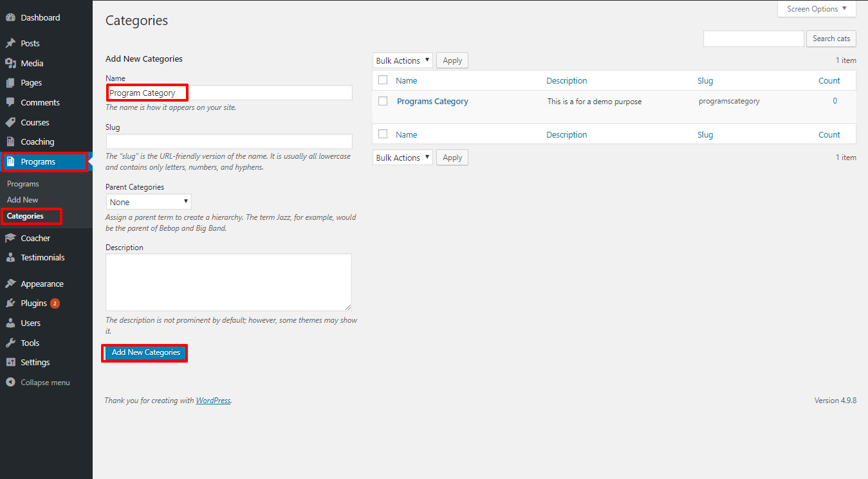Open the WordPress footer link

tap(213, 401)
